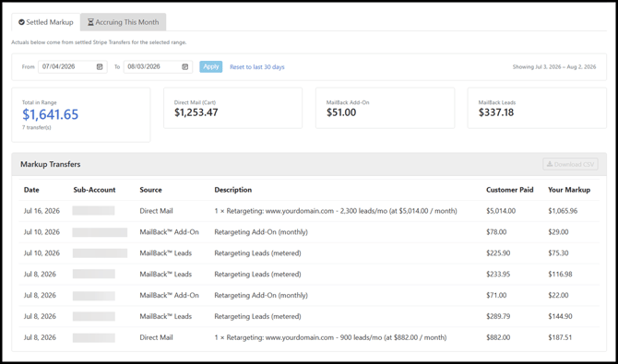This screenshot has height=364, width=618.
Task: Click the $75.30 markup value
Action: tap(558, 253)
